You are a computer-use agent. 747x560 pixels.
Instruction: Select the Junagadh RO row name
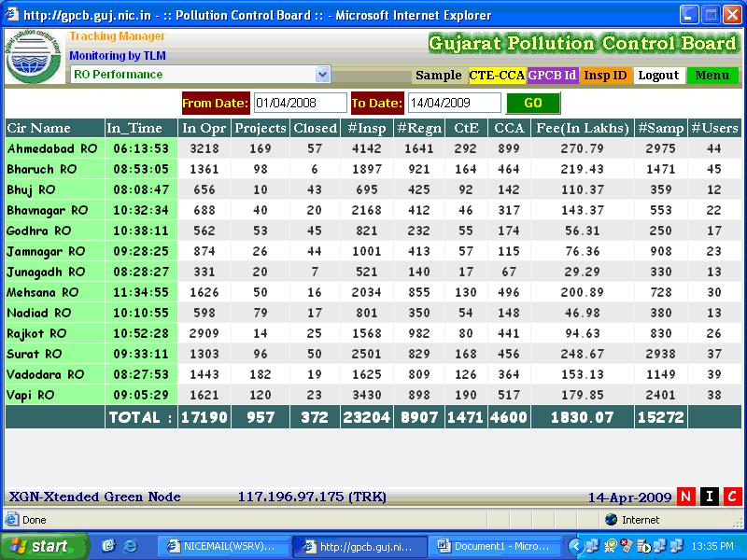[x=46, y=272]
